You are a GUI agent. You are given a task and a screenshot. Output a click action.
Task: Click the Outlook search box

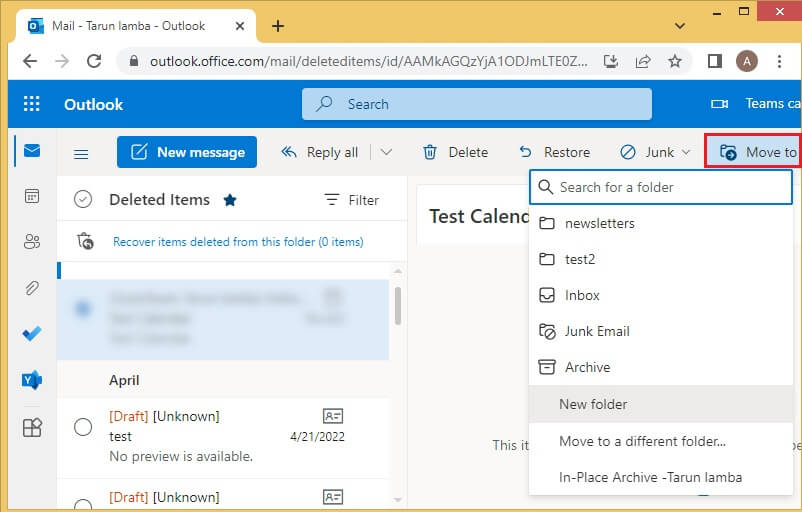pyautogui.click(x=477, y=104)
